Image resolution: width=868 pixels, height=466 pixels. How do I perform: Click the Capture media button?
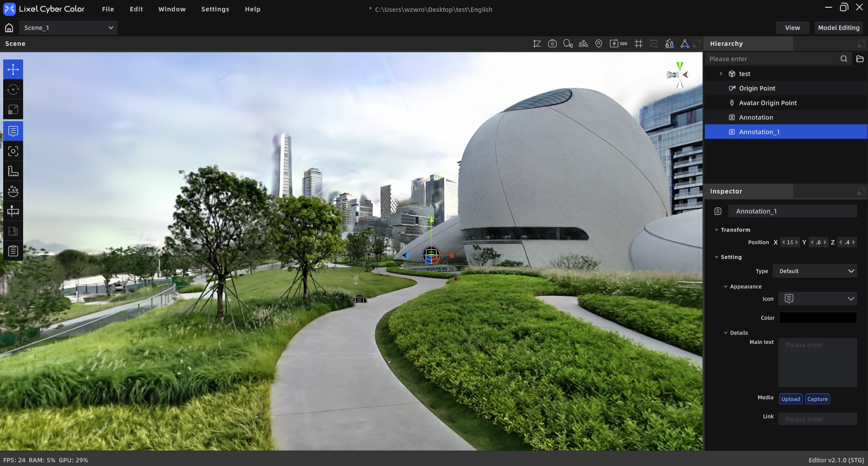817,399
